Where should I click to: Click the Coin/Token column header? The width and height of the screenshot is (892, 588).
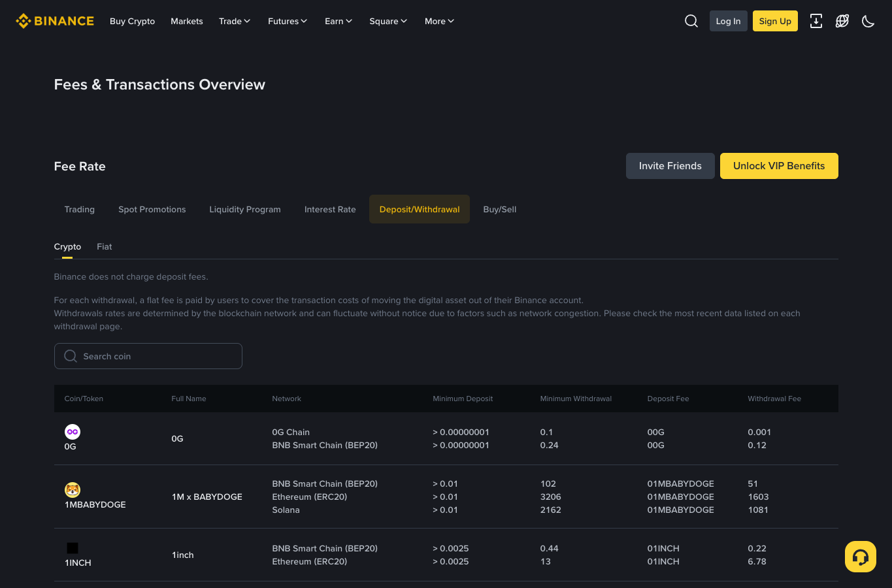coord(84,399)
